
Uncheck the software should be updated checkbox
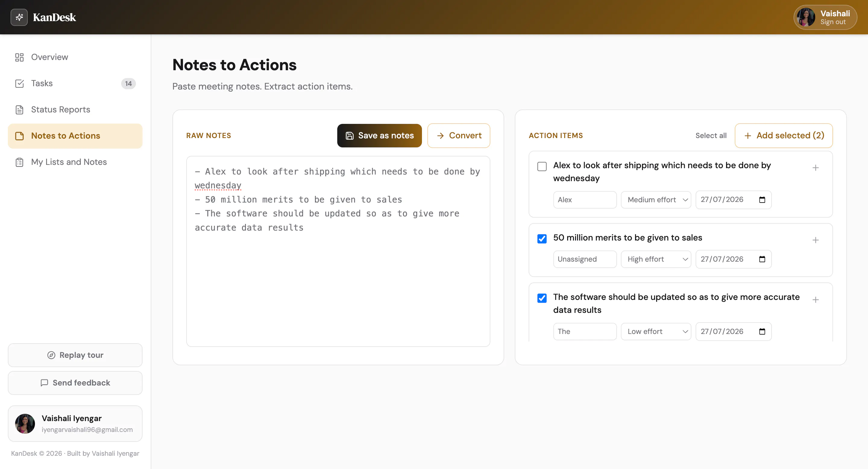(542, 298)
